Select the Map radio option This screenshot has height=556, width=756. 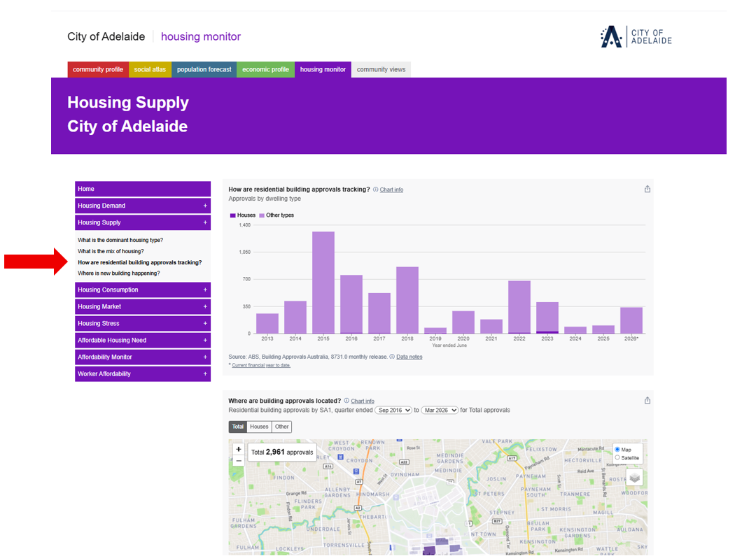coord(617,450)
